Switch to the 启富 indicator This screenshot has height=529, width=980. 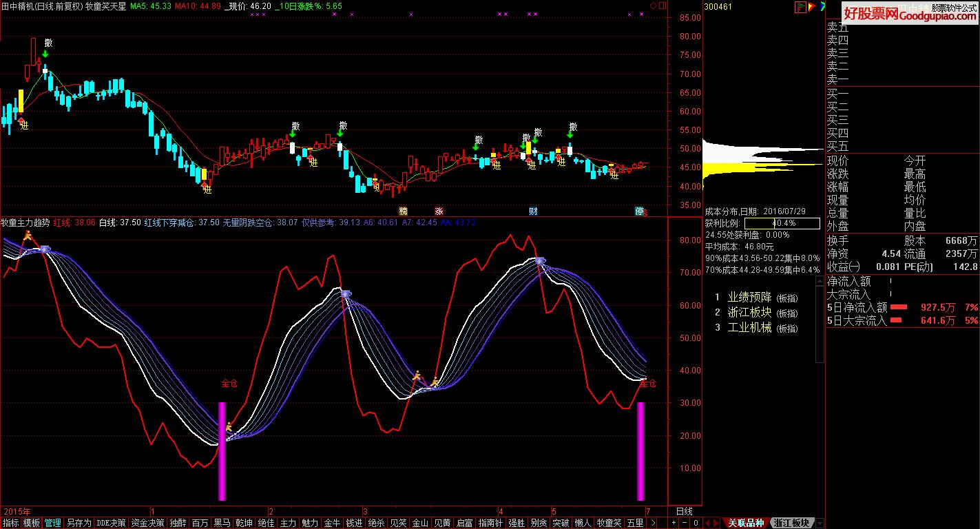tap(464, 523)
